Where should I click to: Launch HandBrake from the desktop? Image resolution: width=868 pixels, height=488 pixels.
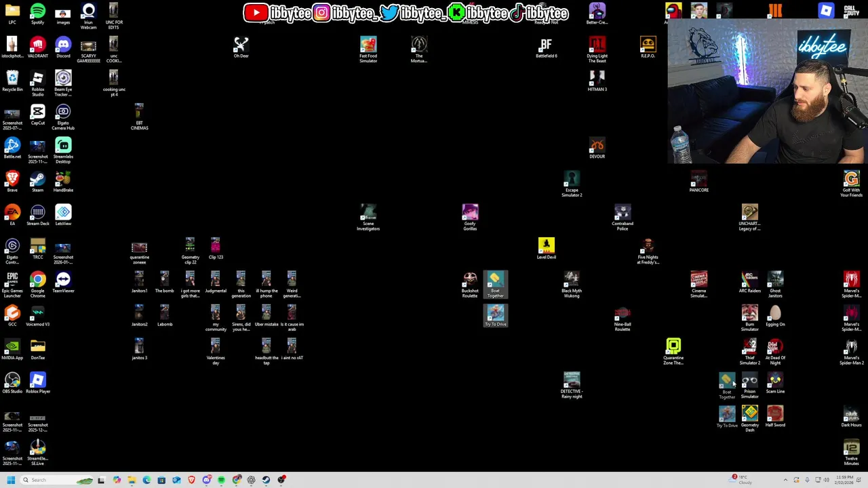point(63,182)
